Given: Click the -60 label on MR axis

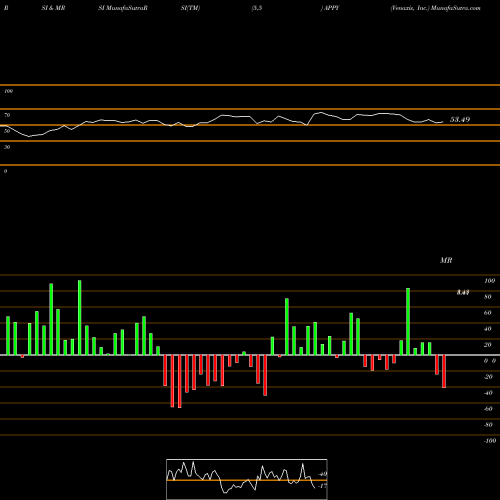Looking at the screenshot, I should (x=488, y=409).
